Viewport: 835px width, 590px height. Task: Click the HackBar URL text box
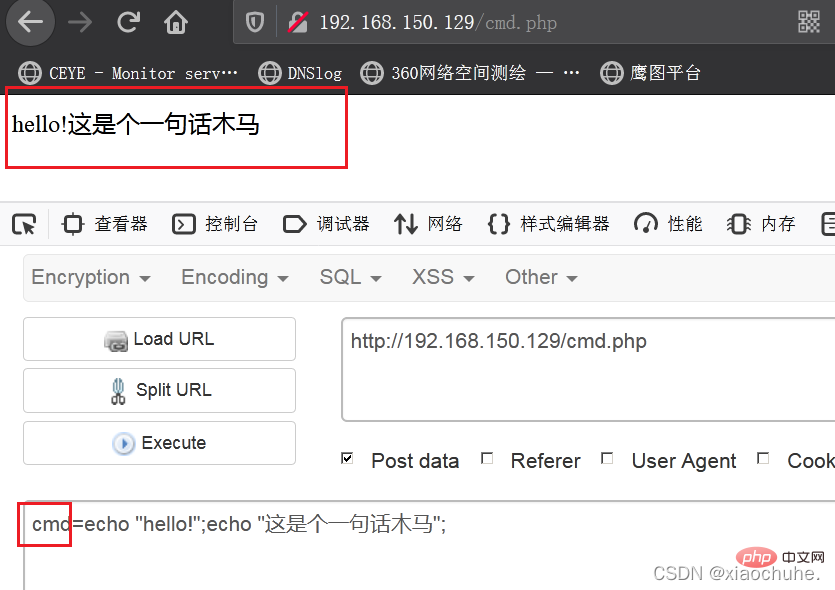588,369
